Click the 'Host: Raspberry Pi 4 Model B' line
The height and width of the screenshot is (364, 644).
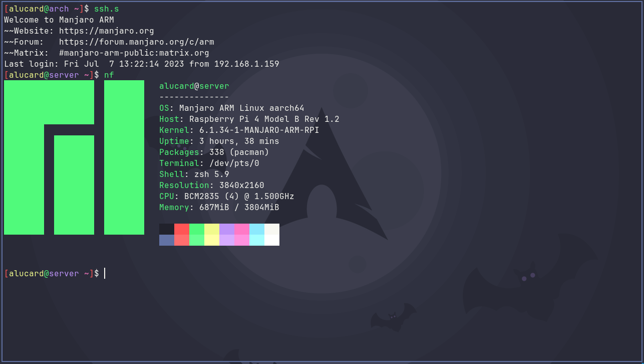[x=249, y=119]
